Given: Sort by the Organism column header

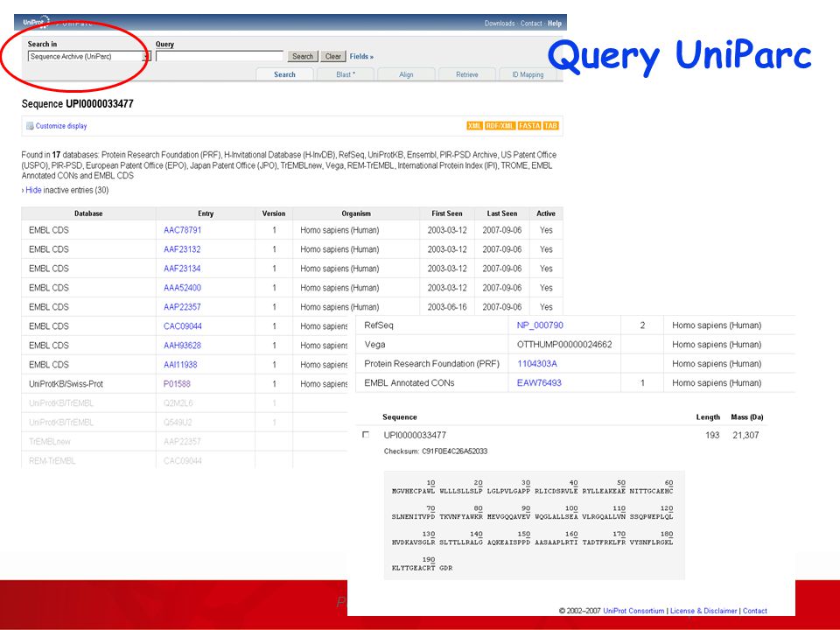Looking at the screenshot, I should tap(356, 213).
